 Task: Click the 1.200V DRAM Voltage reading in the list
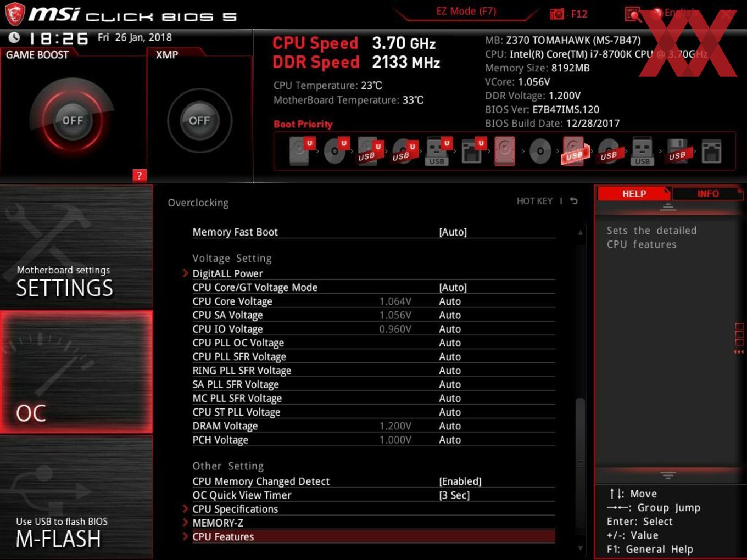[x=395, y=425]
